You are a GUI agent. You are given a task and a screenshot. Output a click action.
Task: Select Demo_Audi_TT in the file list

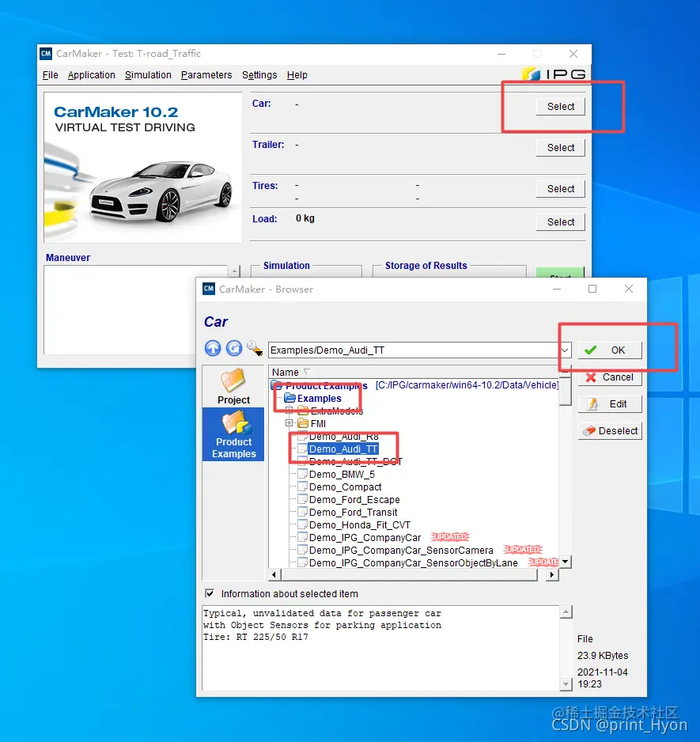click(343, 449)
